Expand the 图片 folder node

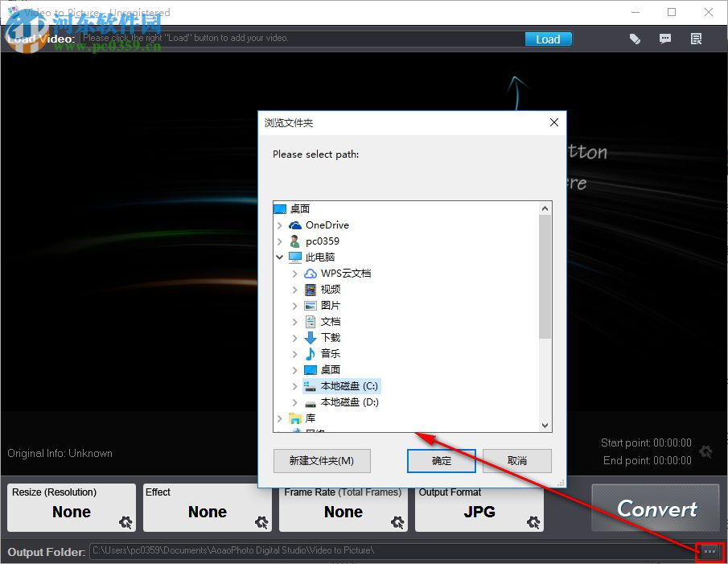[294, 305]
